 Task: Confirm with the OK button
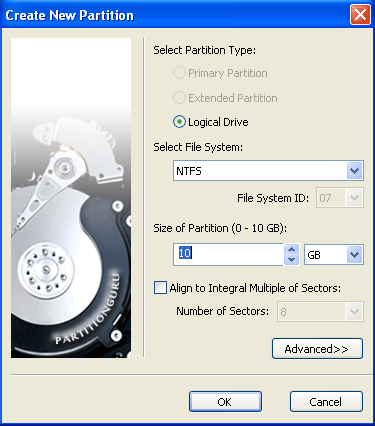[225, 401]
